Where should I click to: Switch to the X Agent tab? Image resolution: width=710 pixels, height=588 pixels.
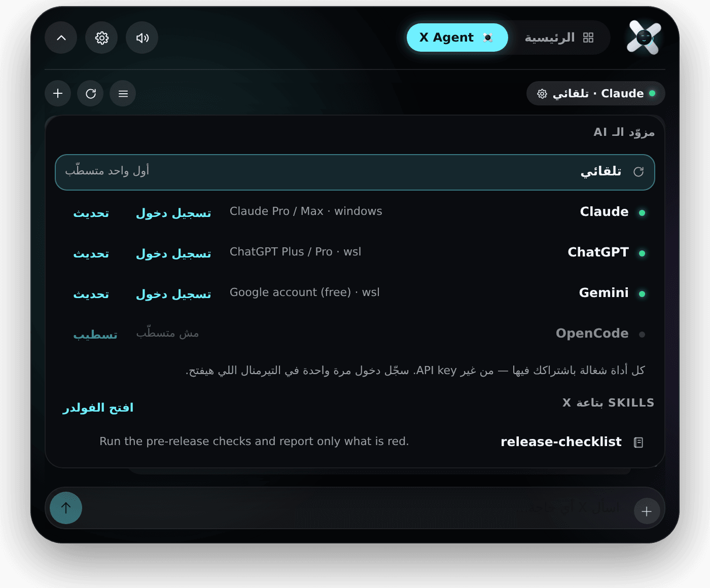(457, 38)
